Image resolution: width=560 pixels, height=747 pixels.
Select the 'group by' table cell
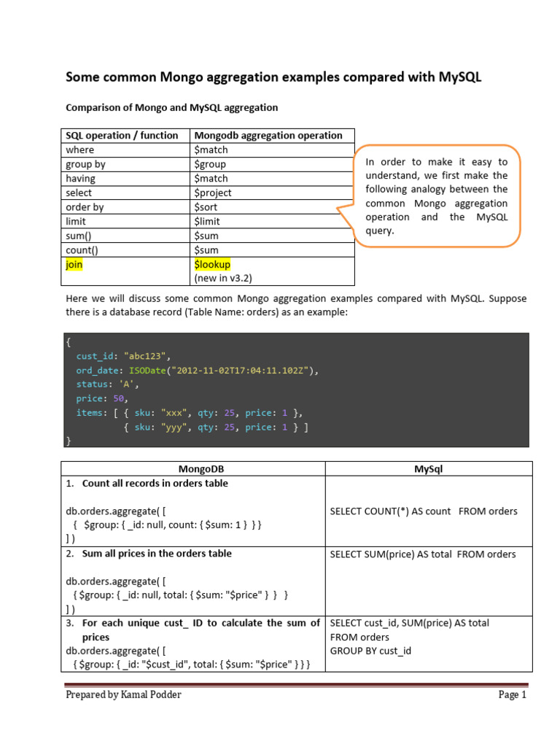125,164
